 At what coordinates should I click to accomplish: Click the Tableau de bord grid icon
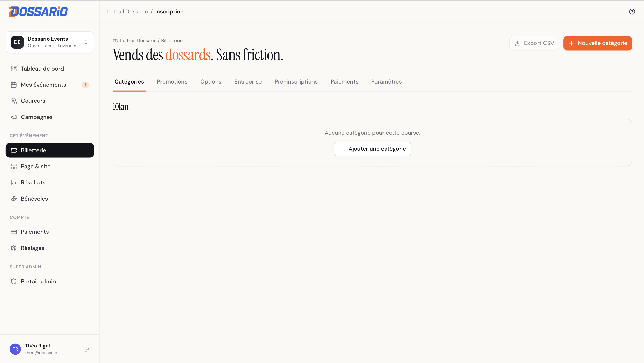14,69
